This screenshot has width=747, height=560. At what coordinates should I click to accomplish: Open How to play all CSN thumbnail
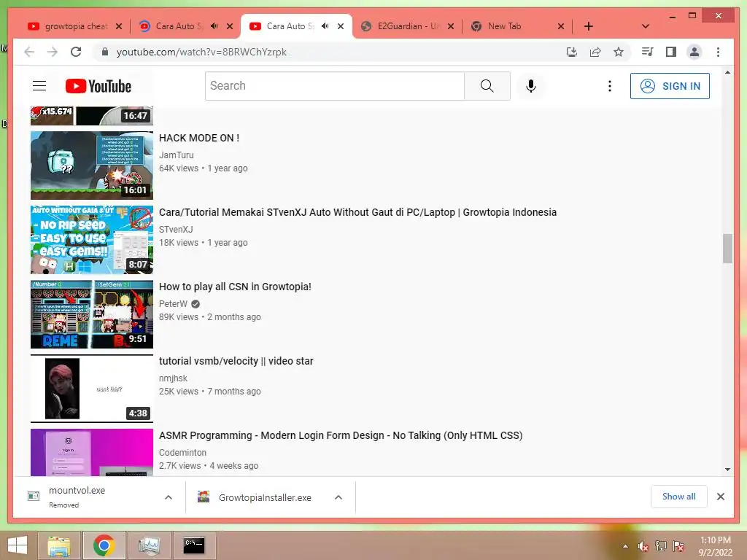pos(92,314)
